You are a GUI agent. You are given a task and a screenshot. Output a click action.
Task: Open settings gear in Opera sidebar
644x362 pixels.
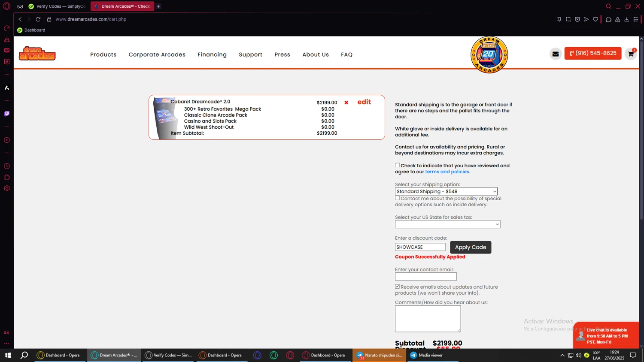(x=7, y=188)
